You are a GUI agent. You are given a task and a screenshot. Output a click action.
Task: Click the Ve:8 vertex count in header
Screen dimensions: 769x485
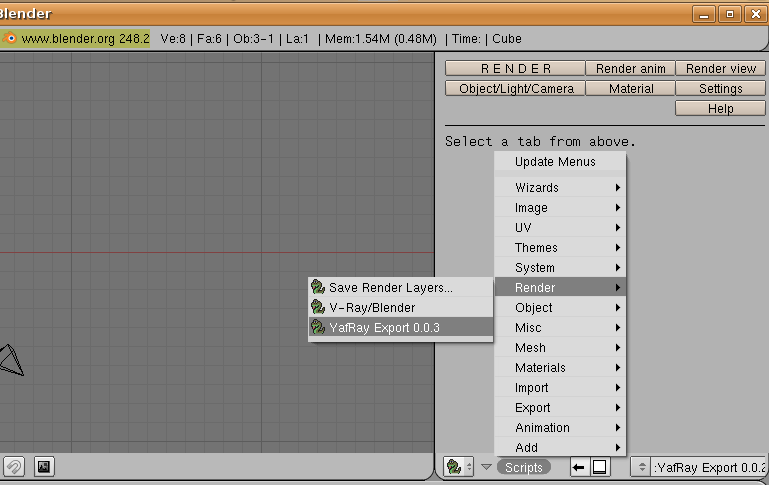[x=173, y=38]
